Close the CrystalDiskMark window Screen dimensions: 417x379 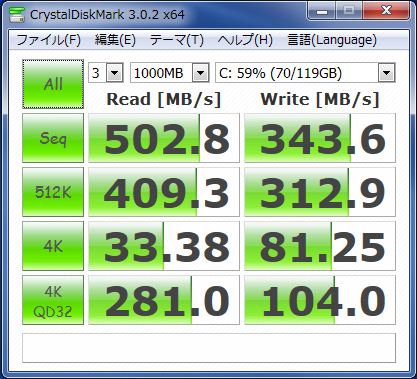tap(386, 11)
